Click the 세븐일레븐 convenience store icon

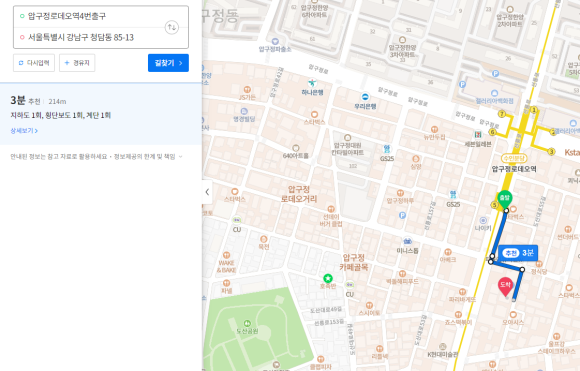(x=478, y=134)
